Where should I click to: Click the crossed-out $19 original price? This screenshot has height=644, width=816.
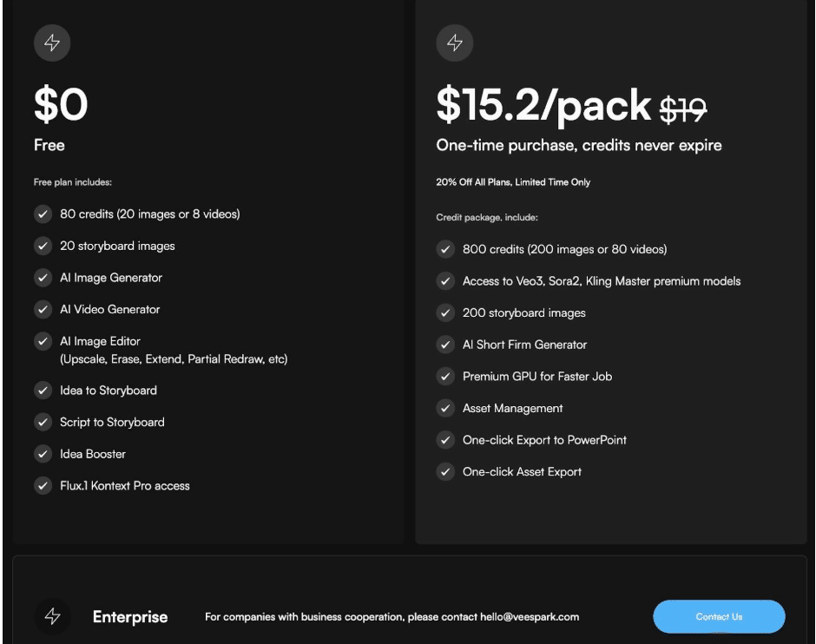coord(683,108)
